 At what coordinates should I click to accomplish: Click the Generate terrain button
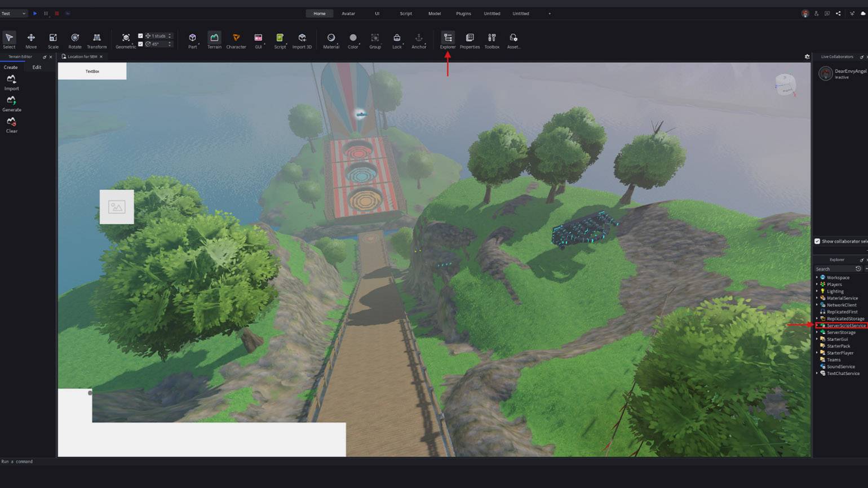coord(11,103)
